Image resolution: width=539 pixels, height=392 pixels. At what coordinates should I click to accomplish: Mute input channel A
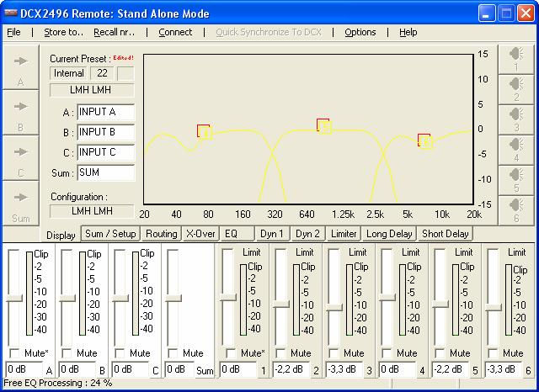(15, 352)
